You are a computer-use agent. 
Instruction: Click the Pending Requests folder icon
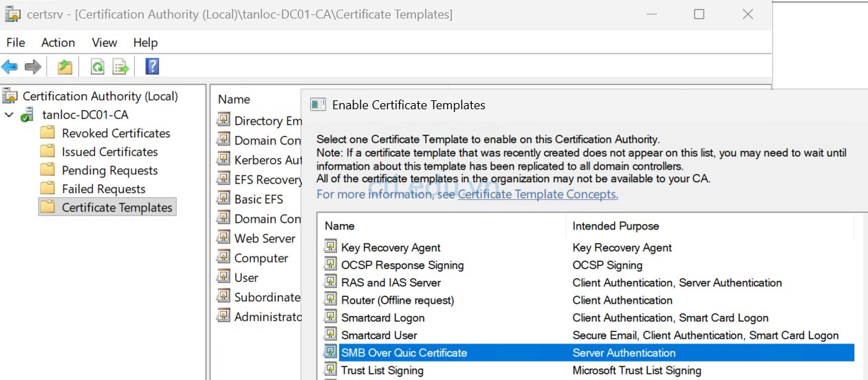click(47, 170)
